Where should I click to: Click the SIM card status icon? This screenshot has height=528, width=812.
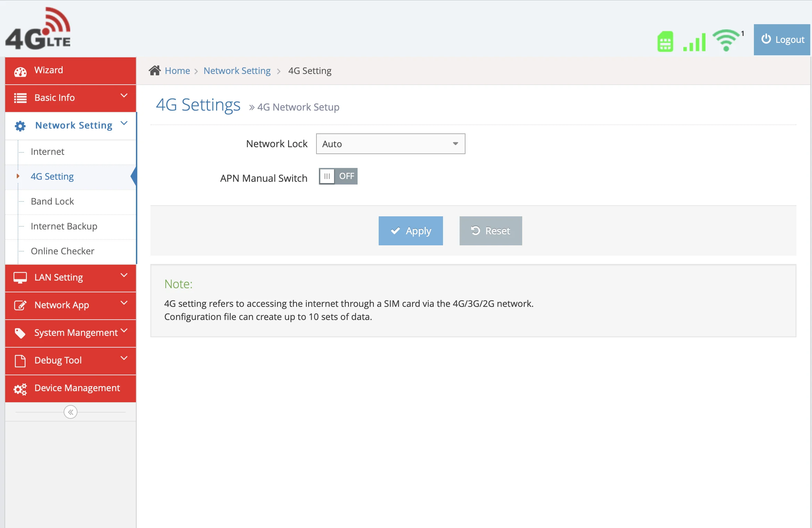665,41
